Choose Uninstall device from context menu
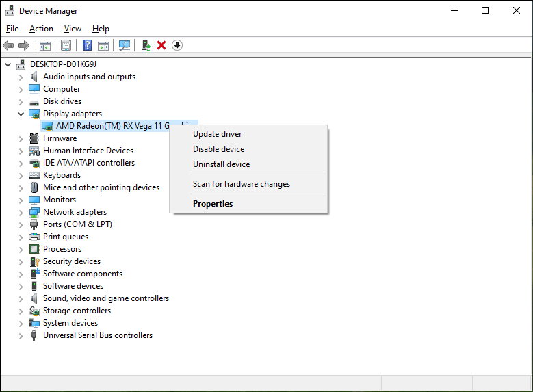533x392 pixels. click(x=248, y=164)
